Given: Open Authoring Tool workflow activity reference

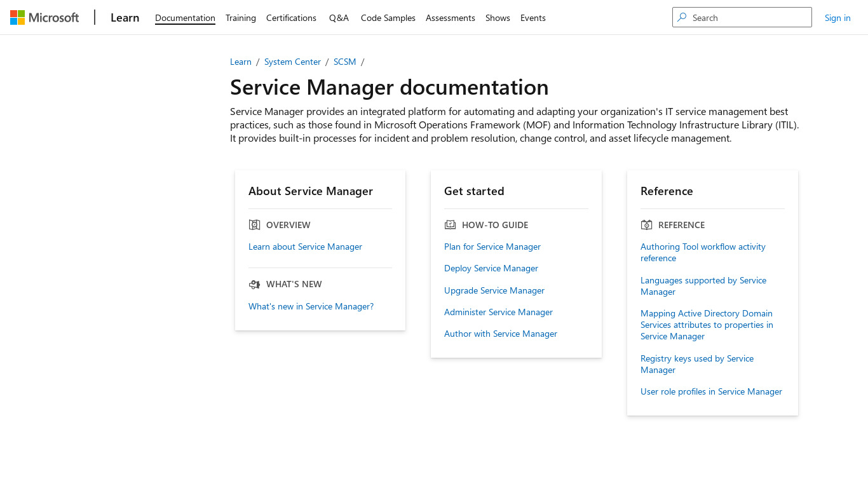Looking at the screenshot, I should coord(703,252).
